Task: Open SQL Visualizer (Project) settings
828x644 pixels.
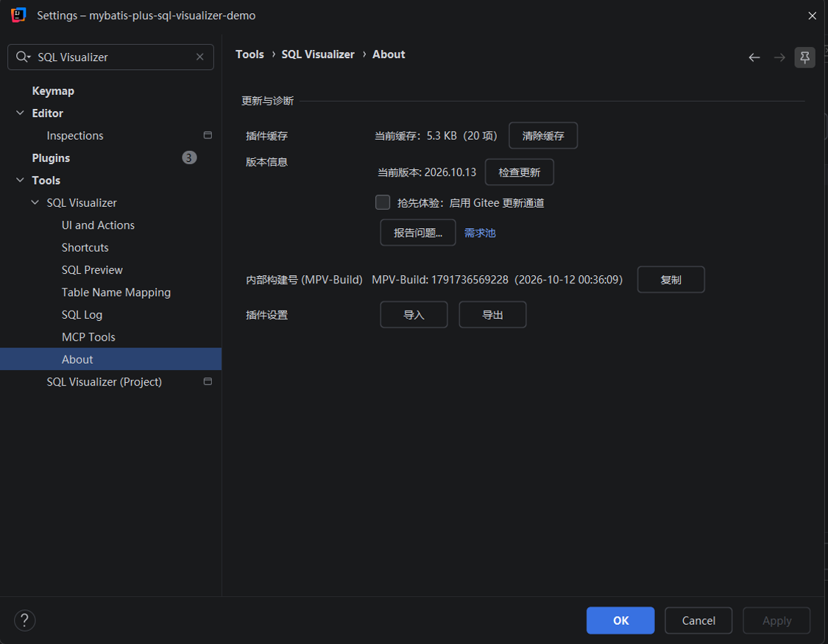Action: point(104,382)
